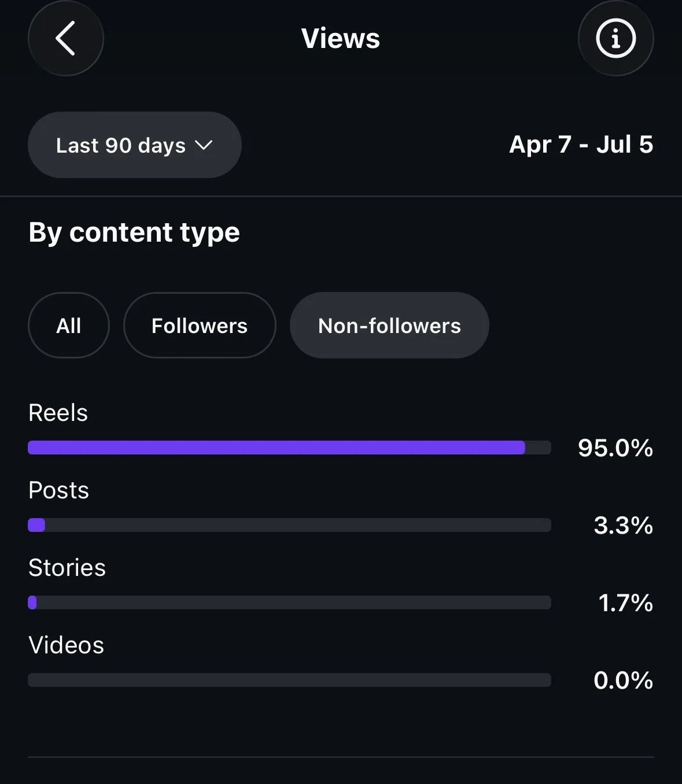
Task: Switch to the Followers filter
Action: [x=200, y=326]
